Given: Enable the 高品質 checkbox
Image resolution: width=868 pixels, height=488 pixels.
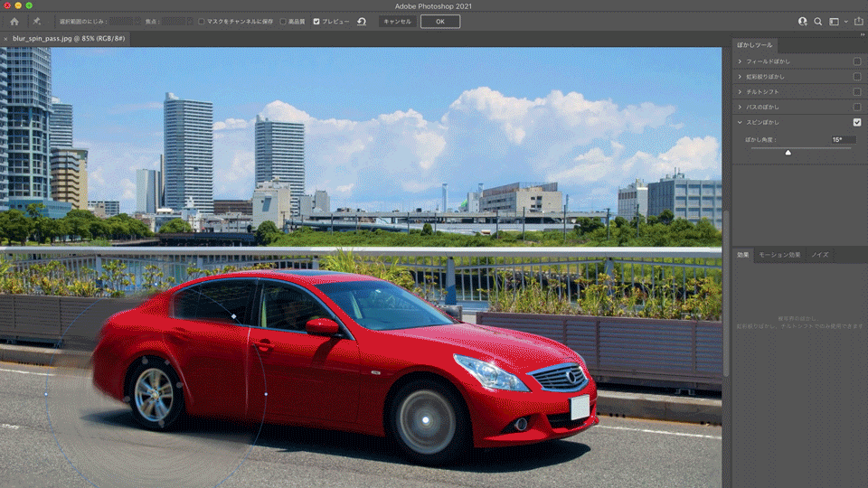Looking at the screenshot, I should (x=283, y=22).
